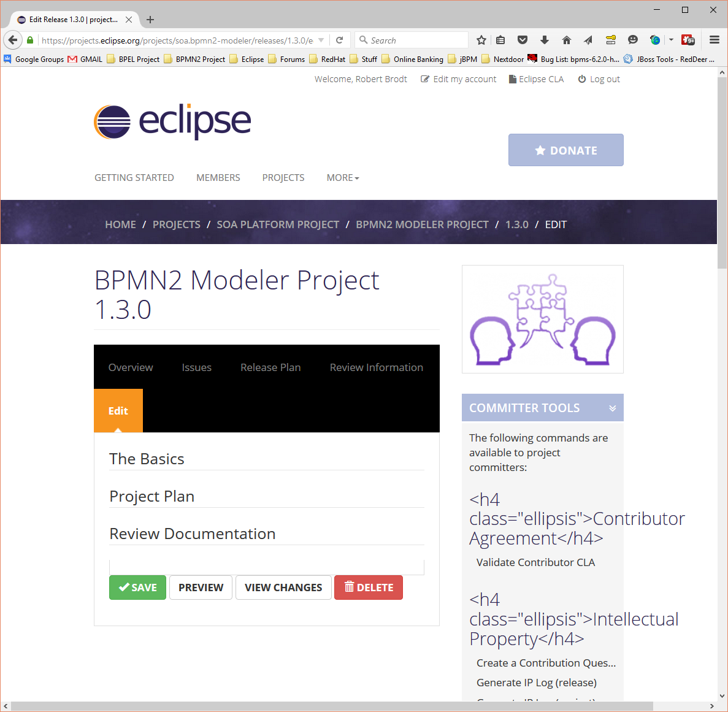Image resolution: width=728 pixels, height=712 pixels.
Task: Go to HOME in the breadcrumb
Action: pyautogui.click(x=120, y=224)
